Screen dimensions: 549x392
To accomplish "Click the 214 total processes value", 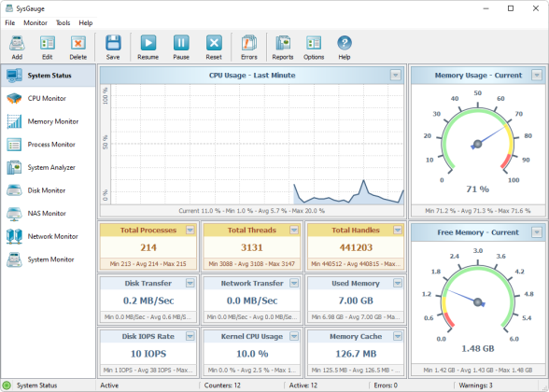I will click(148, 248).
